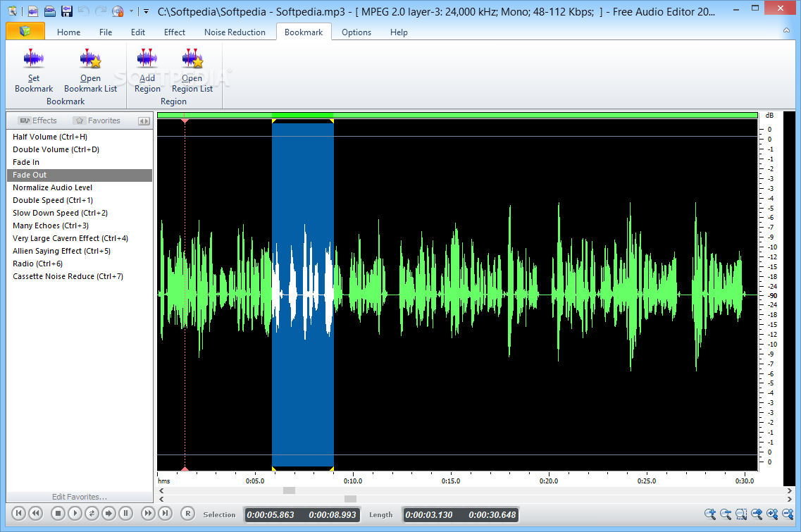Click the upper horizontal scrollbar thumb
Image resolution: width=801 pixels, height=532 pixels.
click(289, 490)
